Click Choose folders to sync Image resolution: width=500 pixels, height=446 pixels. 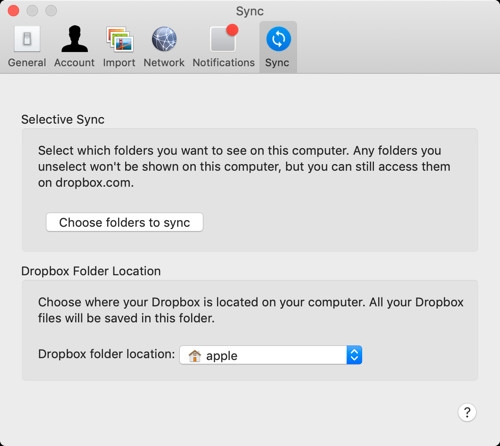point(125,222)
